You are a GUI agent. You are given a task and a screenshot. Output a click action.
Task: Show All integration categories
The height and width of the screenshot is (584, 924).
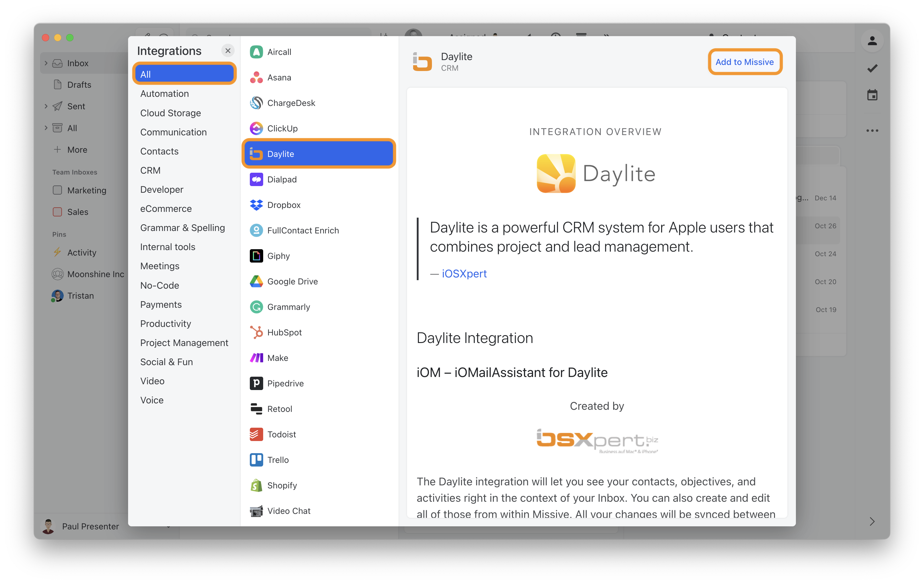point(184,74)
